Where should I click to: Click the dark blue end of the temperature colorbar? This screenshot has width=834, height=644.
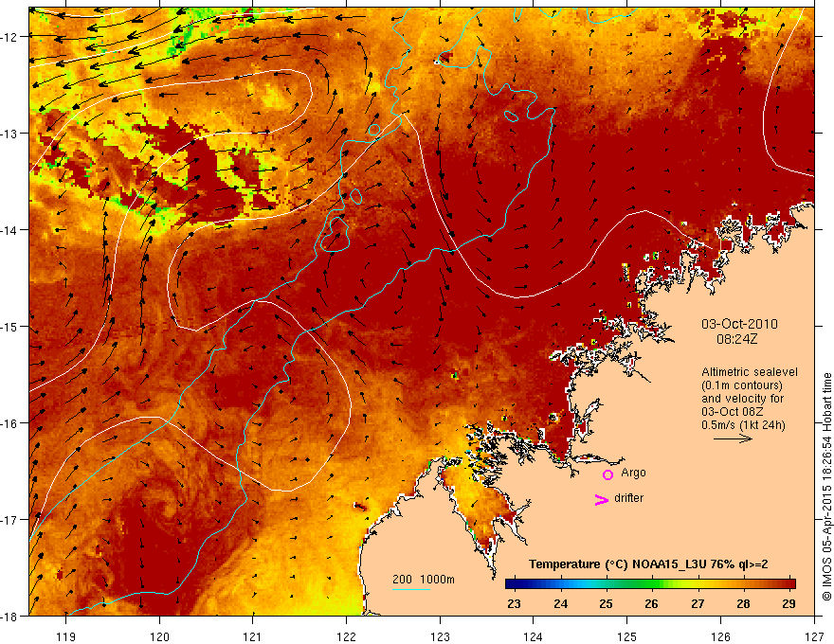click(512, 584)
